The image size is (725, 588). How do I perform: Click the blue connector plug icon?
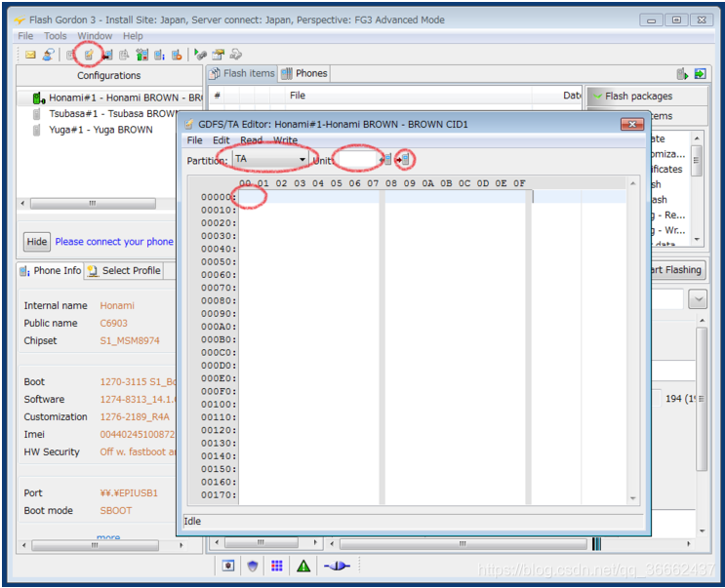tap(337, 566)
